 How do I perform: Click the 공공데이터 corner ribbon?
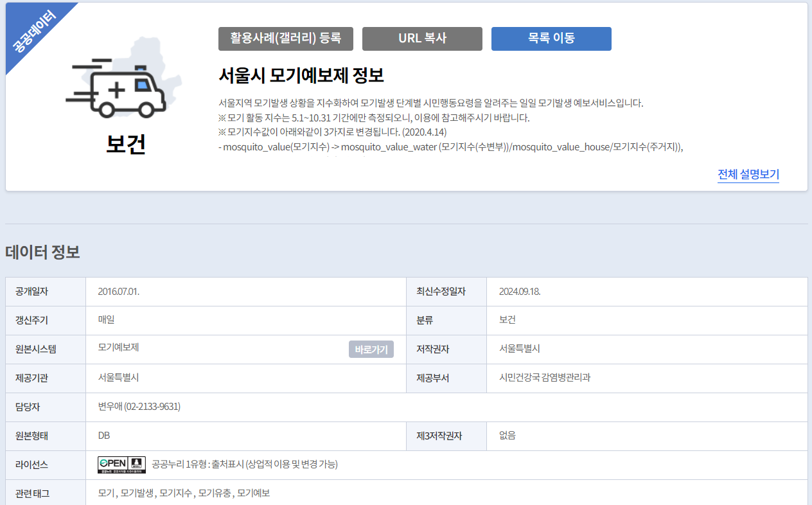pos(33,30)
